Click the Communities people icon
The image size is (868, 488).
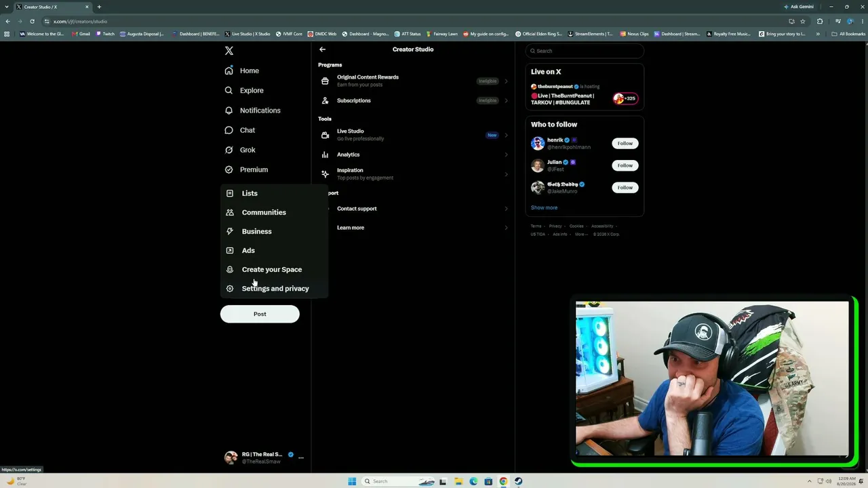click(x=230, y=212)
